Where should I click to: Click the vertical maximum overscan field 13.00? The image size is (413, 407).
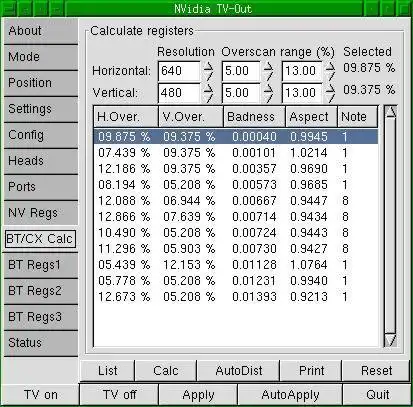pos(302,93)
